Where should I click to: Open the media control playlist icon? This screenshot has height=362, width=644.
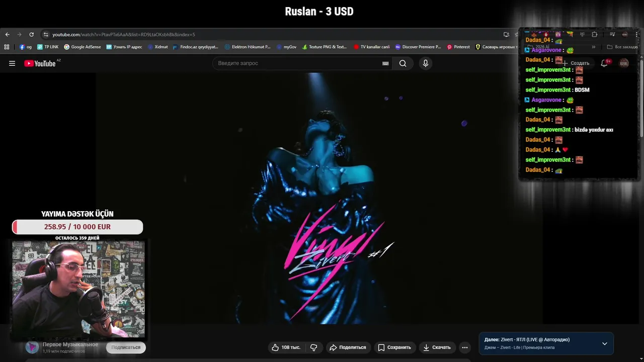[x=612, y=34]
